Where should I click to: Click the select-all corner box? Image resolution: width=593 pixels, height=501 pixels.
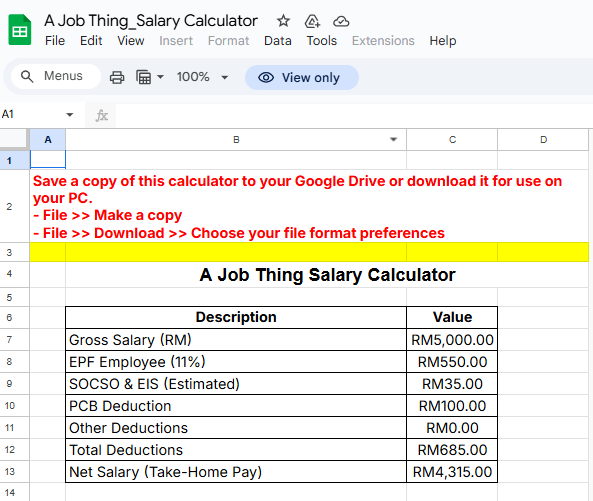click(x=14, y=140)
